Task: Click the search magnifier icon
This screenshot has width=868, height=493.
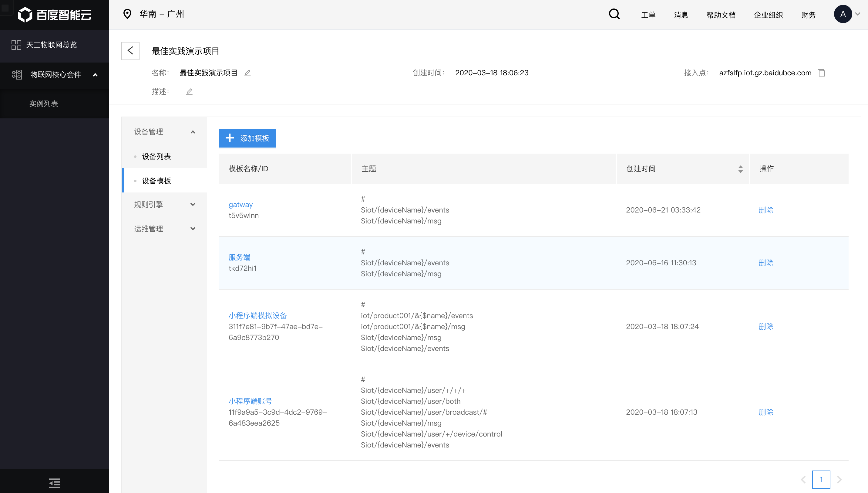Action: 614,14
